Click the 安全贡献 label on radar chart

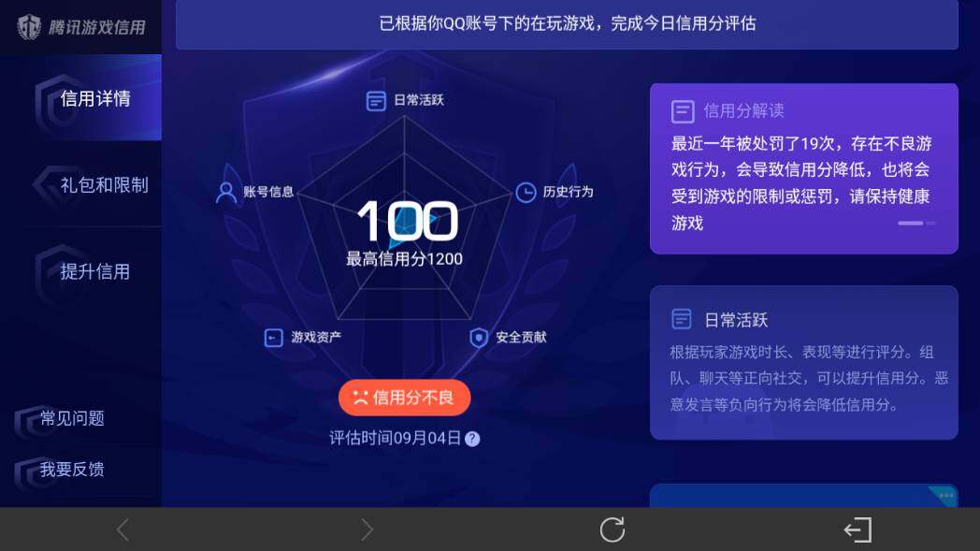click(x=521, y=338)
